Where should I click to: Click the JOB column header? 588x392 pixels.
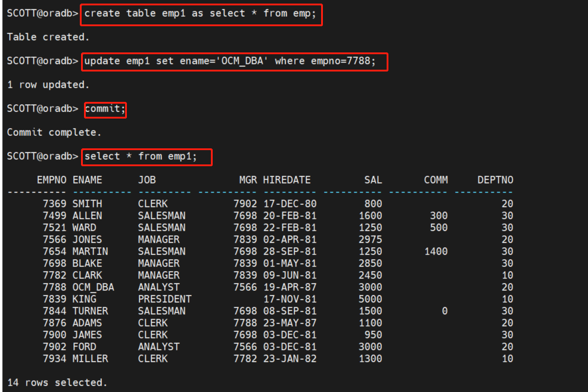coord(147,180)
